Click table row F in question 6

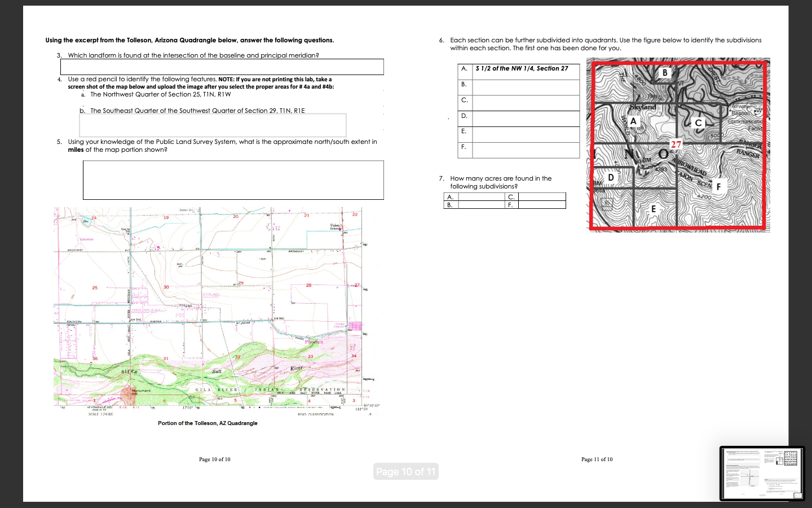[x=524, y=150]
